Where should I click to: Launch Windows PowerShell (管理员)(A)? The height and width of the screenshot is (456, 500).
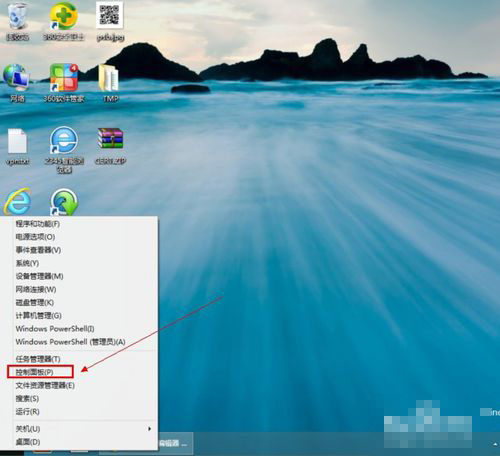[x=70, y=342]
